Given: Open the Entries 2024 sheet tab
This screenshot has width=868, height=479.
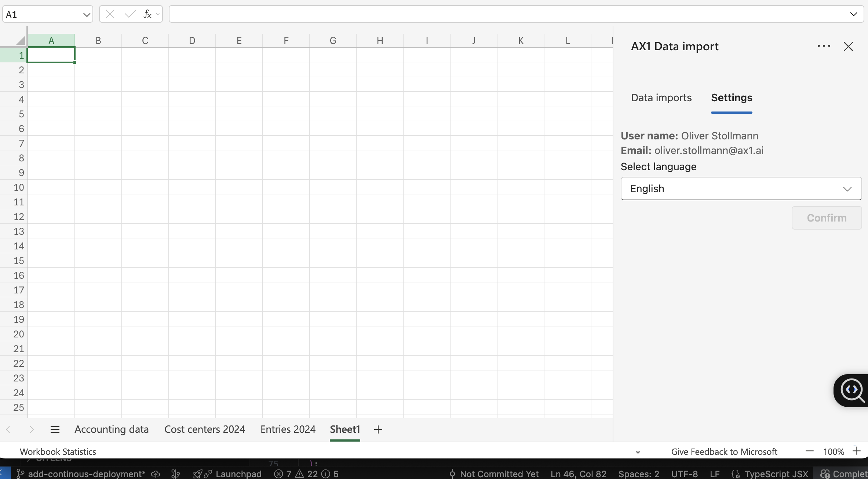Looking at the screenshot, I should (288, 429).
